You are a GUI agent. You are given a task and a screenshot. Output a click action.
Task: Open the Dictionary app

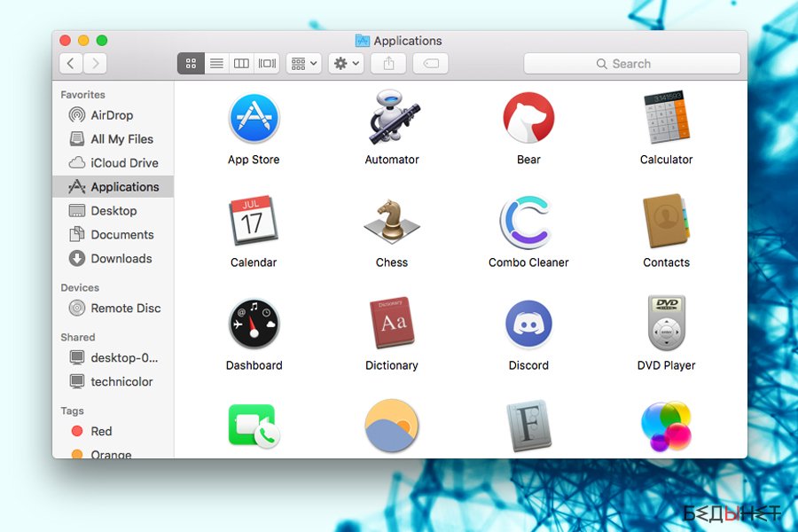[391, 323]
